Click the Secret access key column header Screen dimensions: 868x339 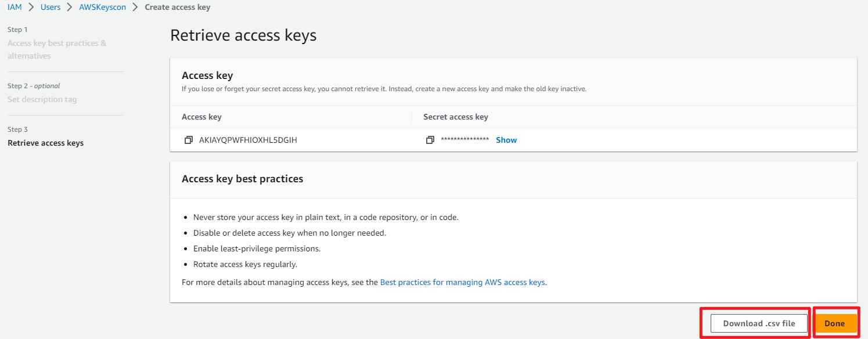pos(455,117)
